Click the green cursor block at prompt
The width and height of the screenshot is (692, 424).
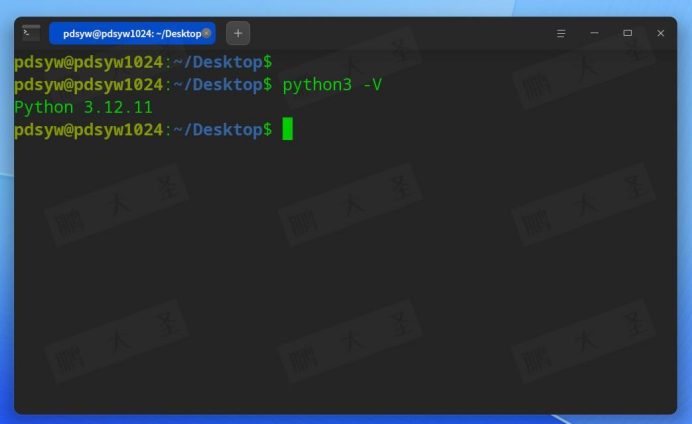[x=287, y=129]
